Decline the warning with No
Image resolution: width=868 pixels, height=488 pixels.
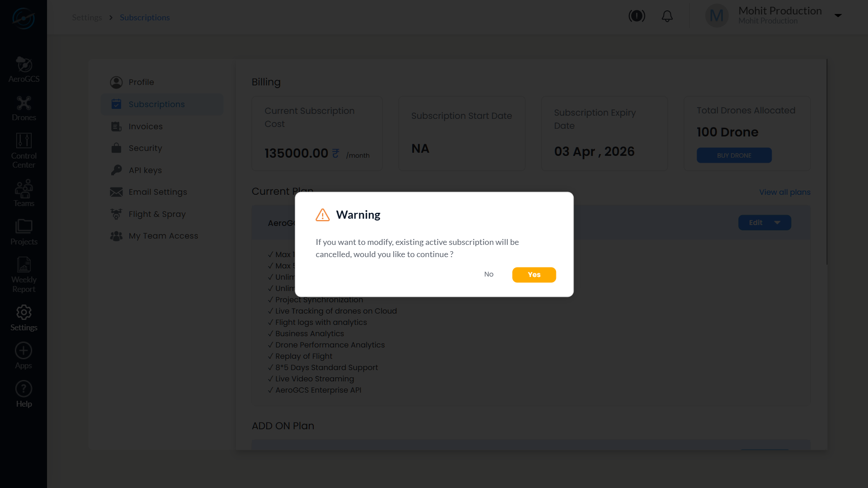(489, 274)
